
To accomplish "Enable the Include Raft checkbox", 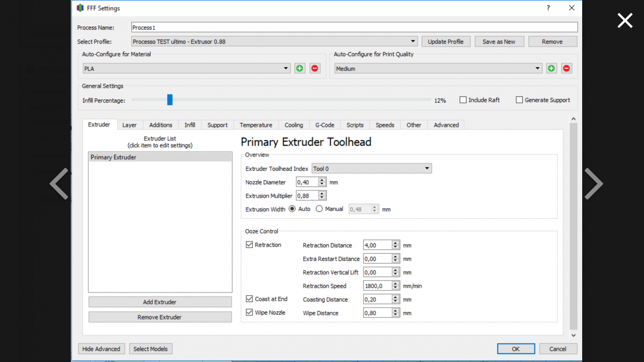I will coord(463,100).
